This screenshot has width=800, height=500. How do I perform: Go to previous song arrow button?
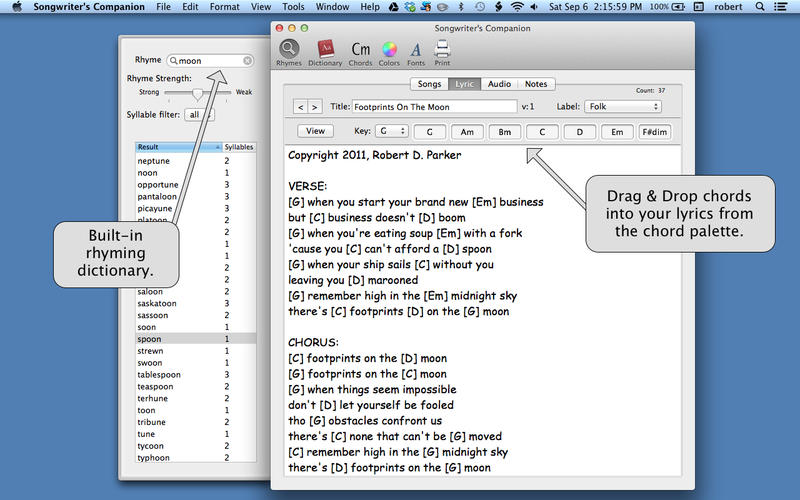(300, 107)
